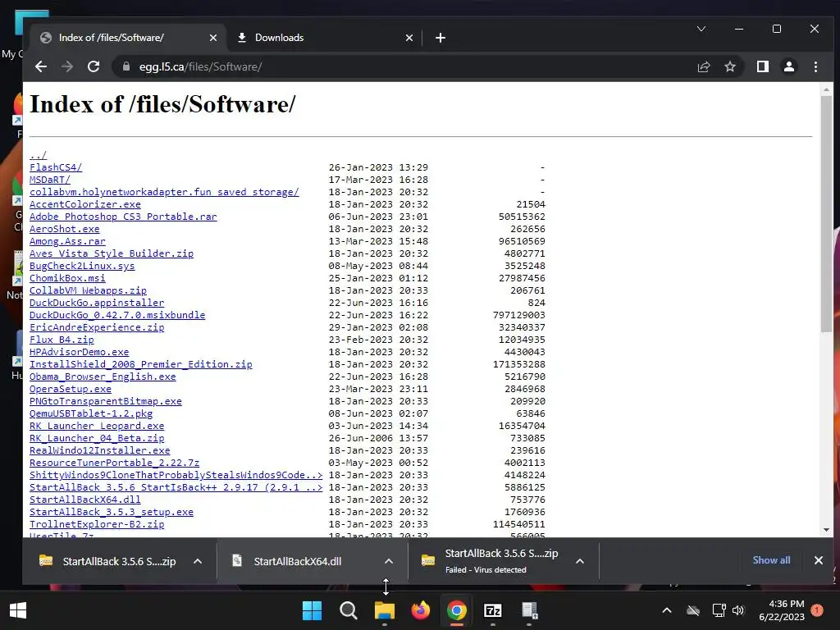Download BugCheck2Linux.sys
Viewport: 840px width, 630px height.
(82, 266)
